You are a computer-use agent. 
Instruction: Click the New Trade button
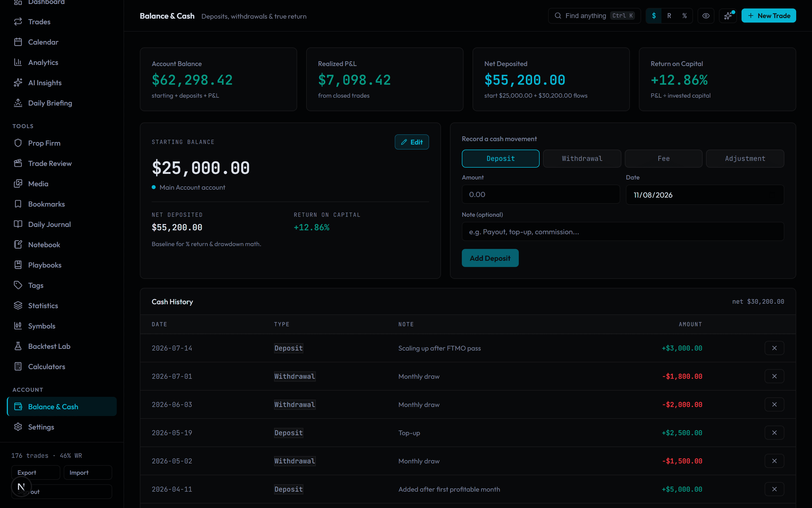pos(768,16)
